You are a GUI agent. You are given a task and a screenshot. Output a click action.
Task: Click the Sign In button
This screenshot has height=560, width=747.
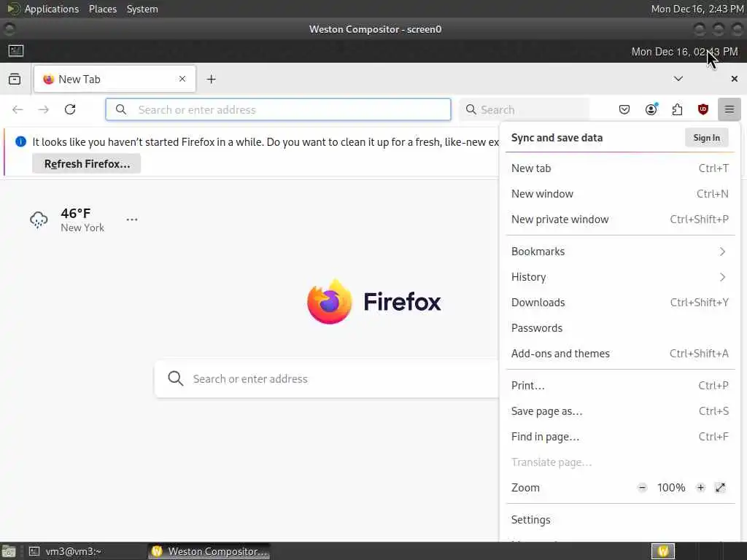(706, 138)
